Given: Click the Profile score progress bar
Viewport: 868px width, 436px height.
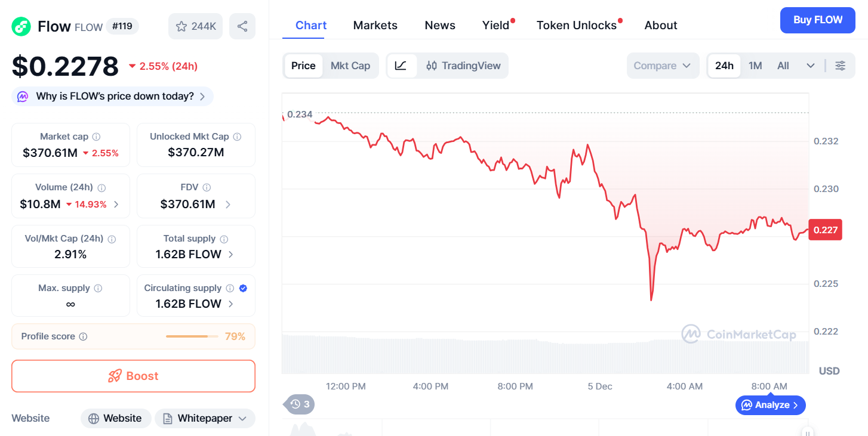Looking at the screenshot, I should (191, 336).
